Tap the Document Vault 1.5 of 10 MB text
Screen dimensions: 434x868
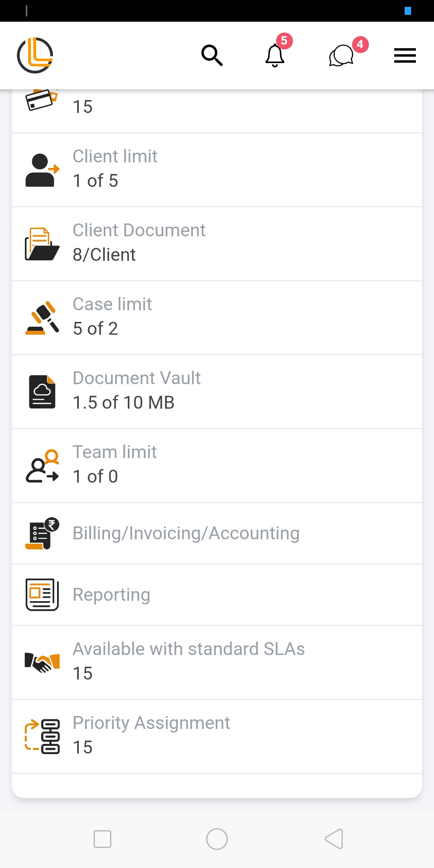point(123,403)
